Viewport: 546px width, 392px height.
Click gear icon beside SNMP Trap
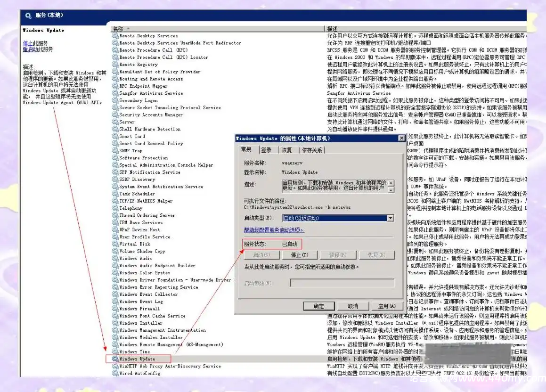pyautogui.click(x=115, y=150)
